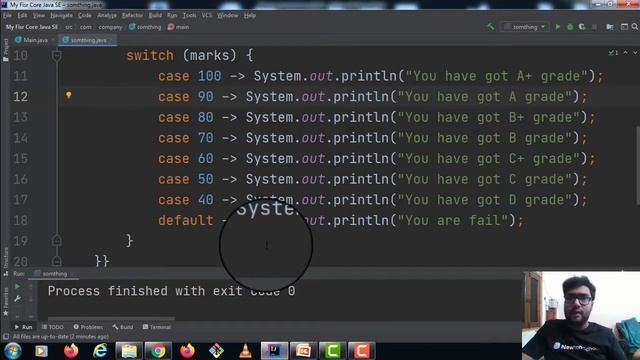Open the Run menu in menu bar

pos(172,16)
